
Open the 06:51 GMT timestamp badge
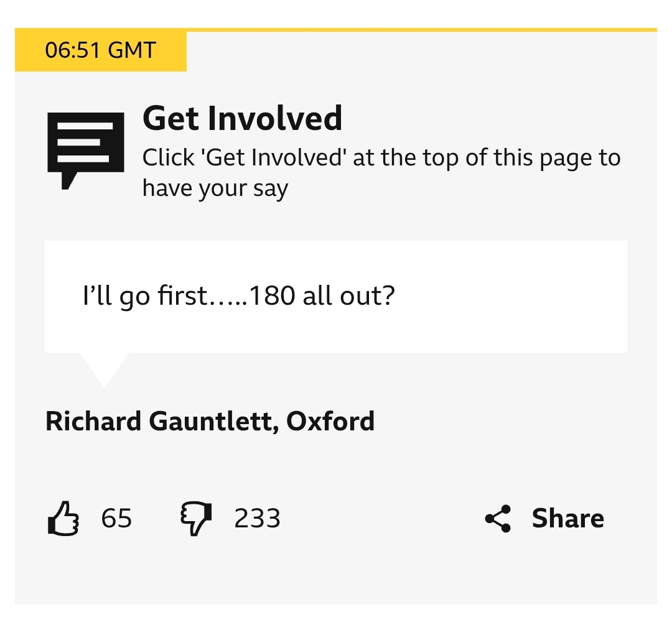(x=100, y=50)
